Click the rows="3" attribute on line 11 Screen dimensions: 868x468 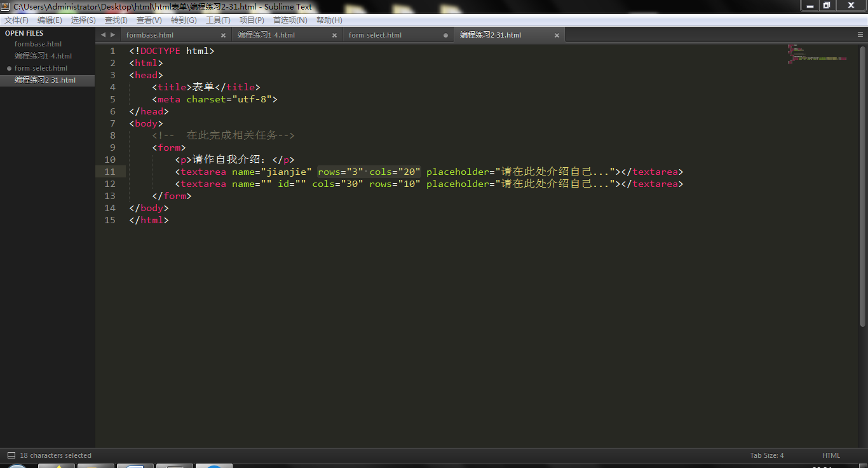341,172
